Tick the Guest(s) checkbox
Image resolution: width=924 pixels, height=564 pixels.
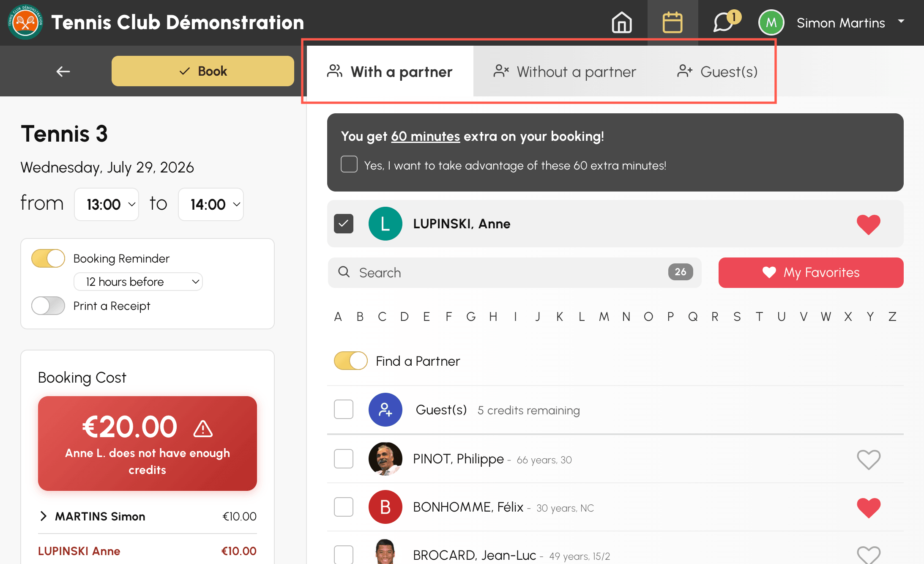pos(344,409)
